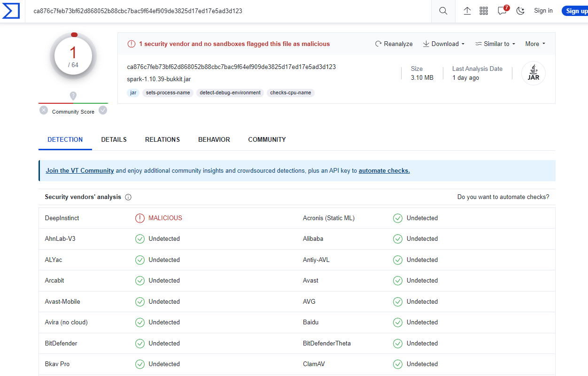Screen dimensions: 588x376
Task: Click the upload file icon
Action: tap(467, 11)
